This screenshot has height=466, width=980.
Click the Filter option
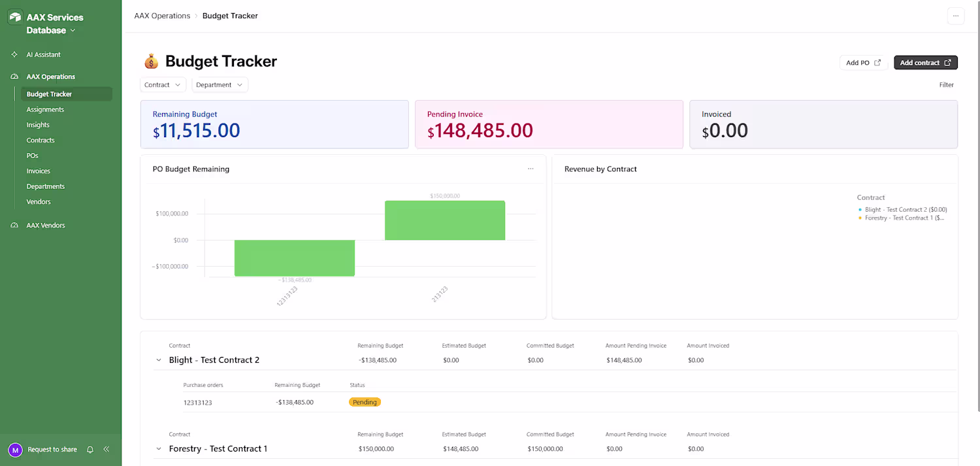coord(946,85)
